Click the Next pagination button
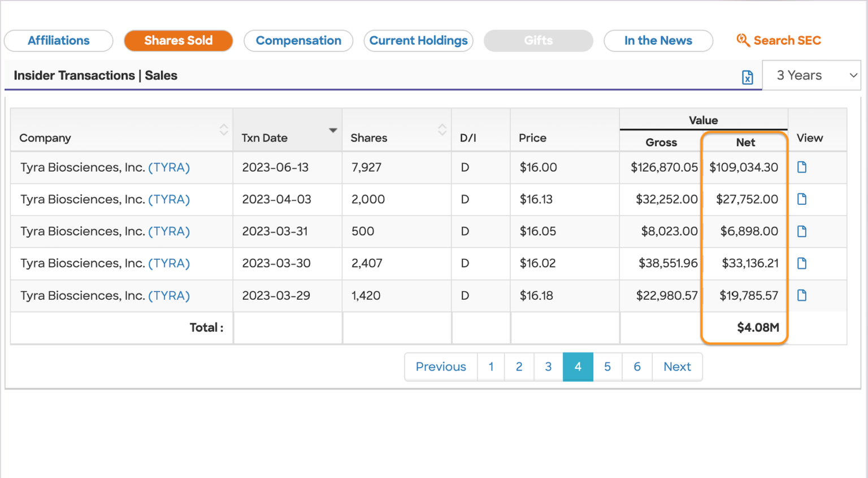 (x=677, y=367)
